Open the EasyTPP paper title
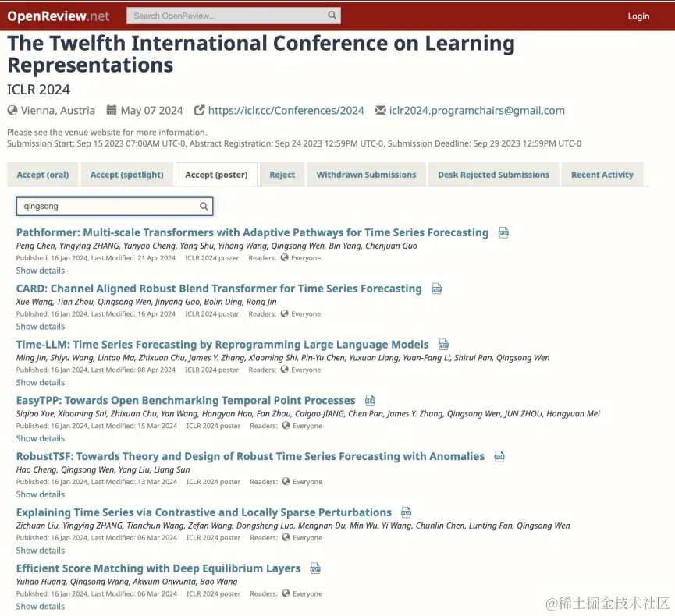Viewport: 675px width, 616px height. [186, 401]
